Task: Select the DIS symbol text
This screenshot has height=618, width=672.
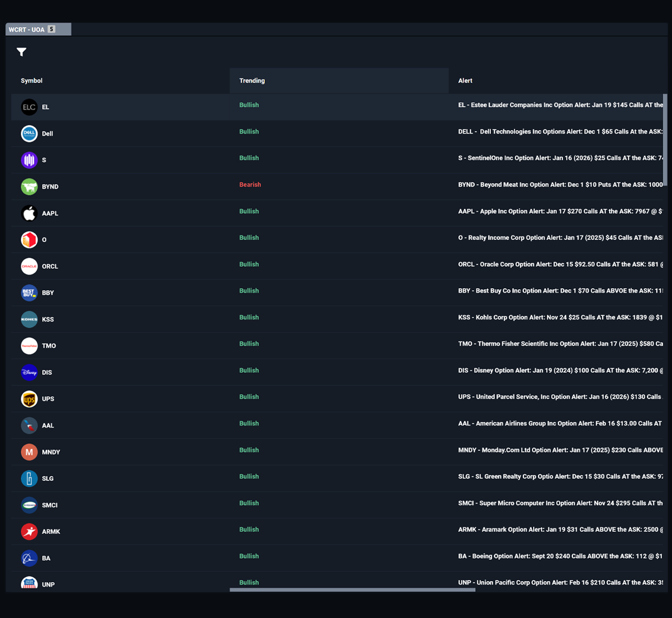Action: tap(47, 373)
